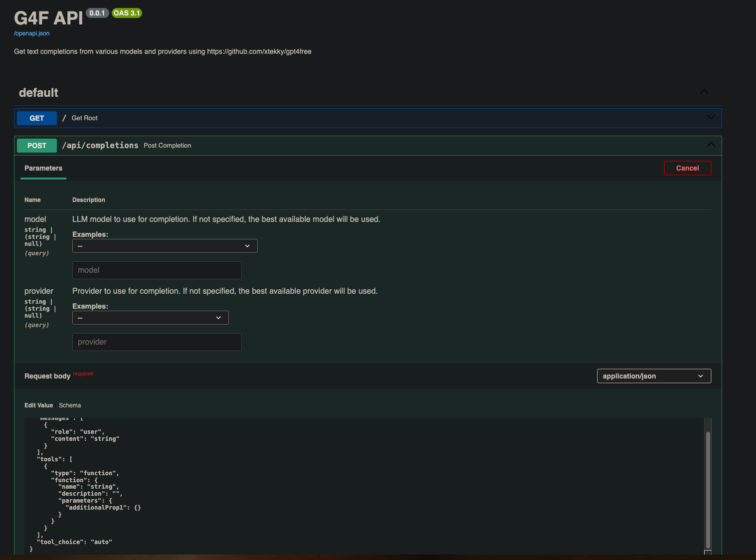Collapse the POST /api/completions chevron

(711, 145)
